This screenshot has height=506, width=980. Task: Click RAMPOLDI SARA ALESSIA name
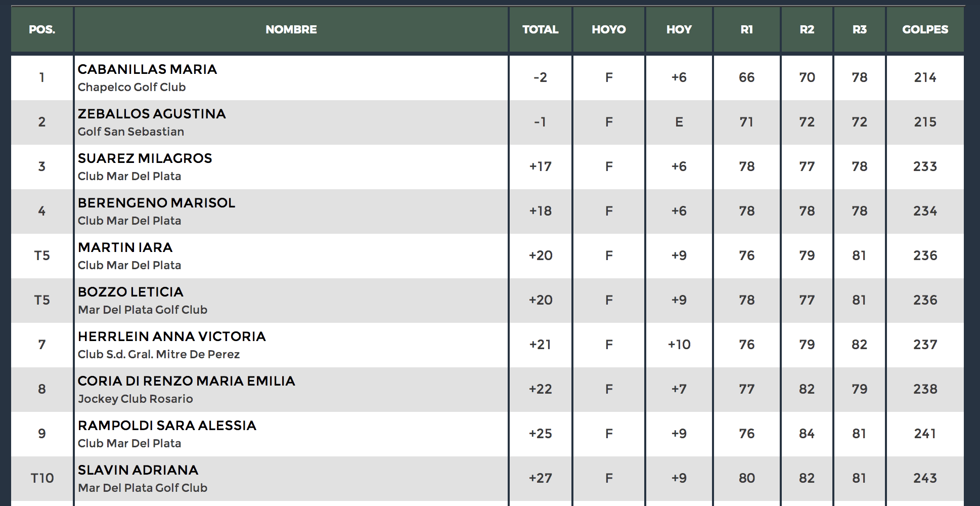click(x=167, y=426)
